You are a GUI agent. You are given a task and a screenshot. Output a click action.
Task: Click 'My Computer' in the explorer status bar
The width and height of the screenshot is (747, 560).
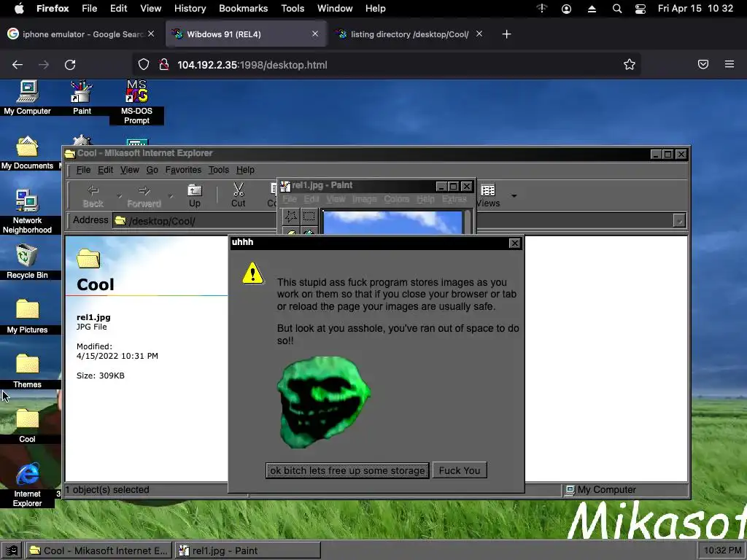[x=606, y=489]
